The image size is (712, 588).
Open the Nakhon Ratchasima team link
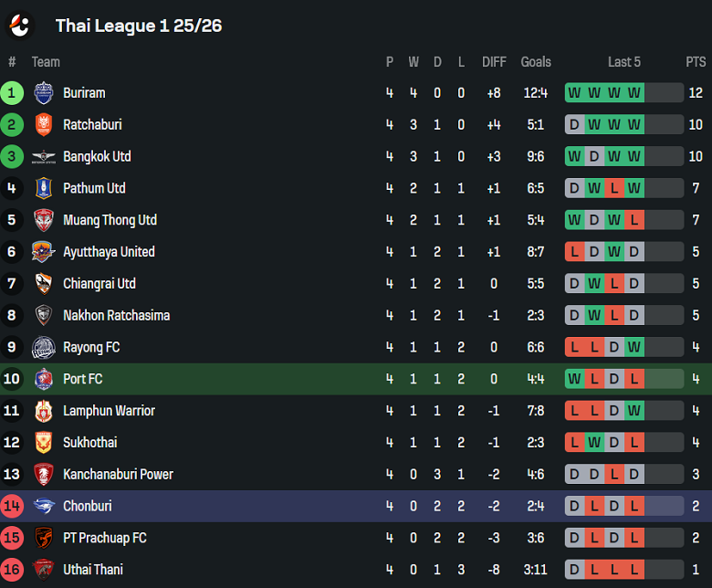pyautogui.click(x=116, y=315)
